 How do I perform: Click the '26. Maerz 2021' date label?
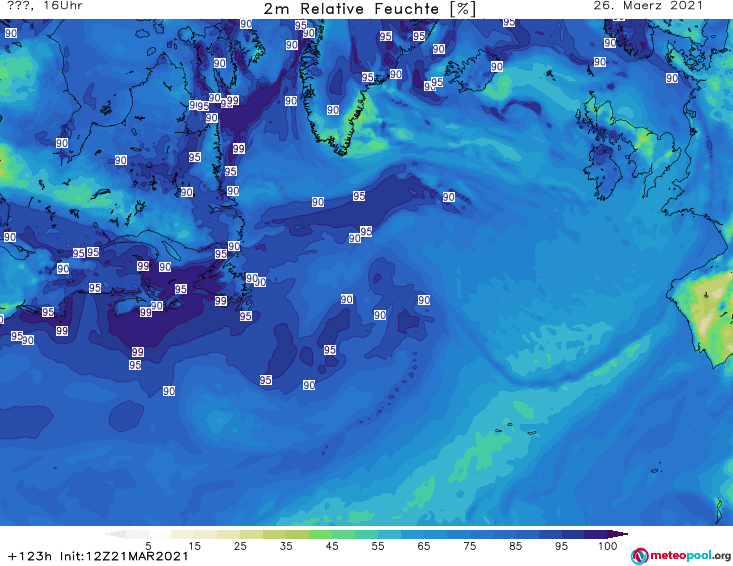click(648, 6)
